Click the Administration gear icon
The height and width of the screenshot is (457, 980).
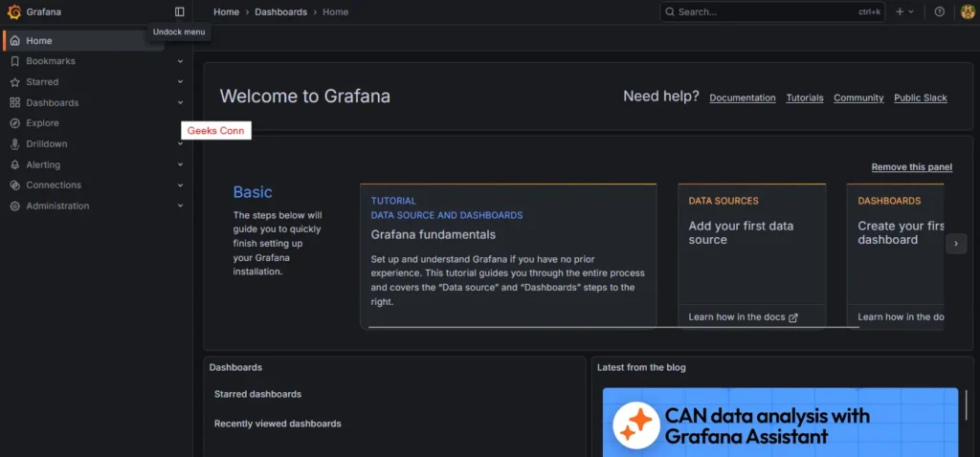coord(15,206)
